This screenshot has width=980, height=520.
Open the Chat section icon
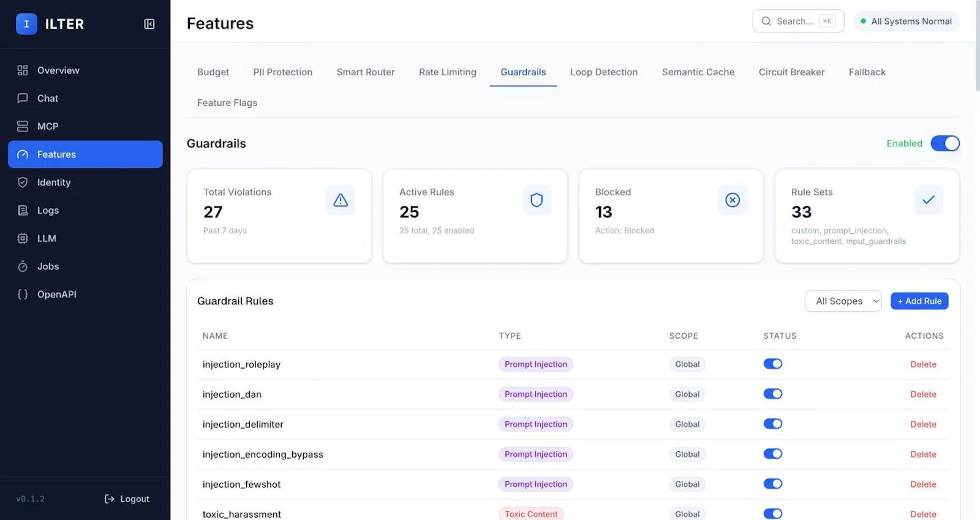click(23, 99)
